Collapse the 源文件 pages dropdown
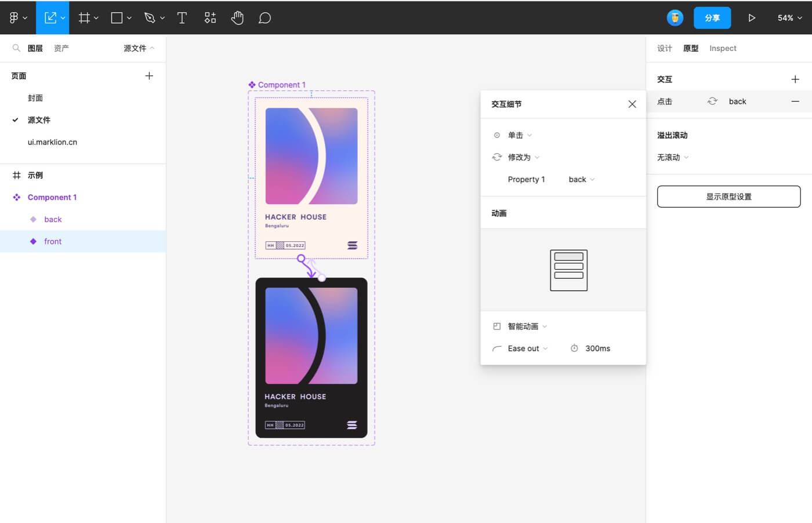Image resolution: width=812 pixels, height=523 pixels. [139, 48]
